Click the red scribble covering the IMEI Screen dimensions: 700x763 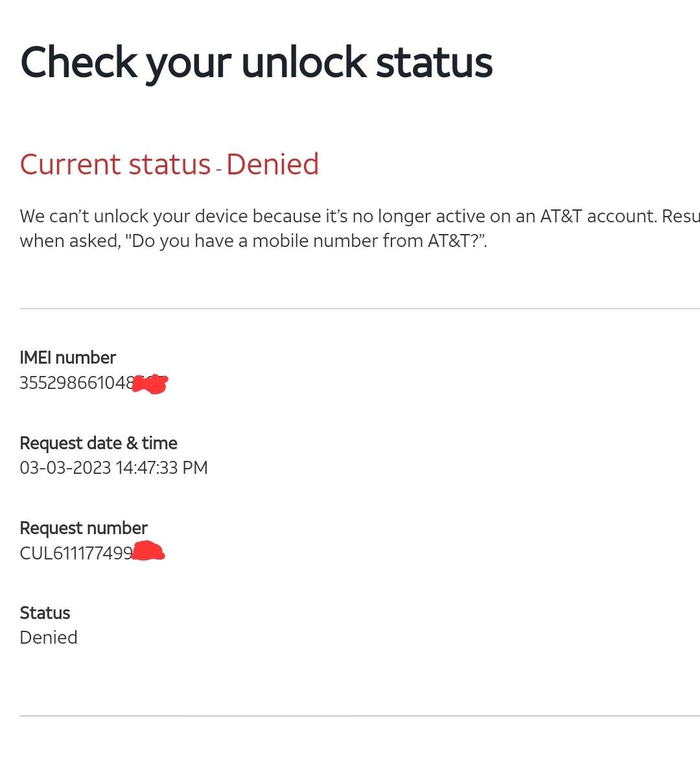[150, 384]
